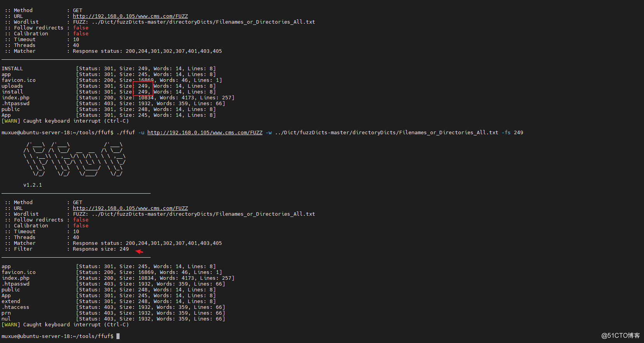Click the 'uploads' result entry
This screenshot has height=343, width=644.
[12, 86]
